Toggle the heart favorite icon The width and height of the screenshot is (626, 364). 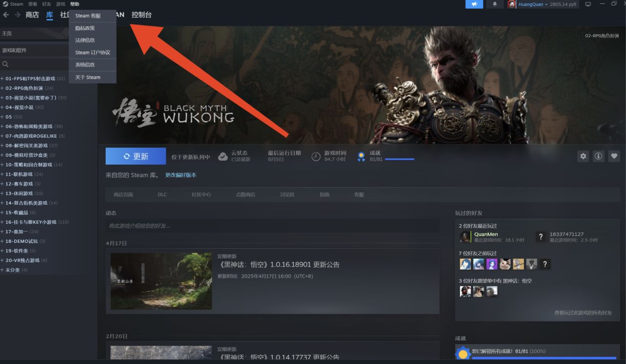614,156
